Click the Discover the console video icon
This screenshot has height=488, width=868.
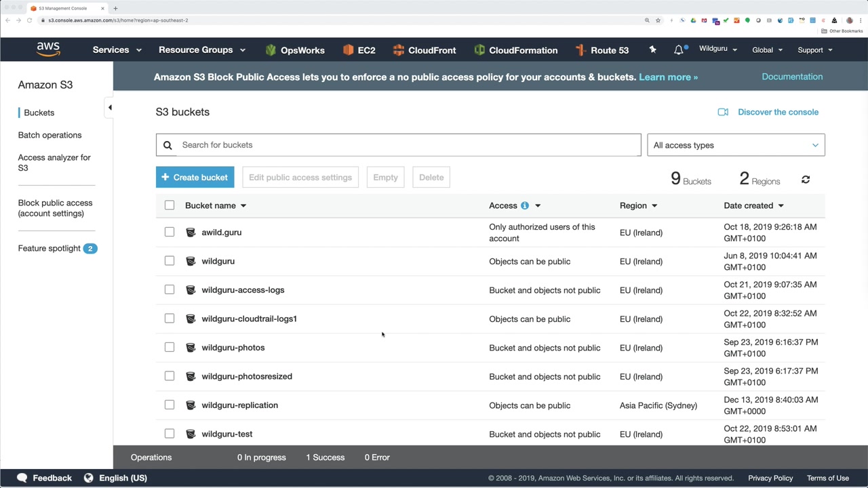(x=723, y=112)
